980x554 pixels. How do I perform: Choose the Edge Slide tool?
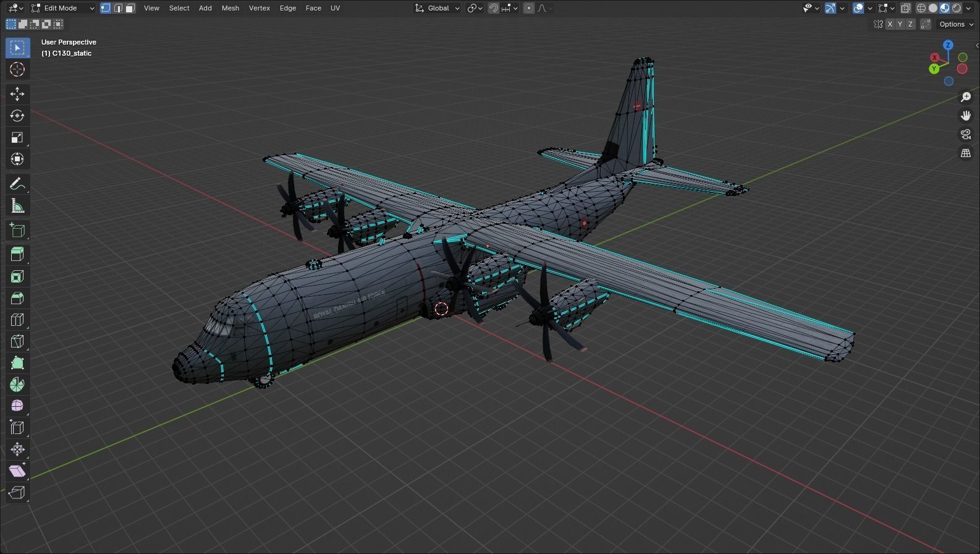[x=17, y=427]
